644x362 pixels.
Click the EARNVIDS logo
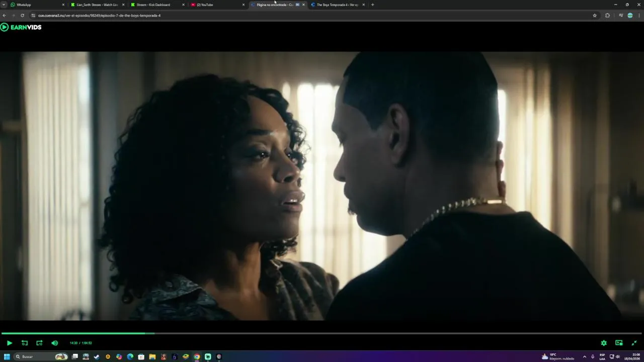[21, 27]
